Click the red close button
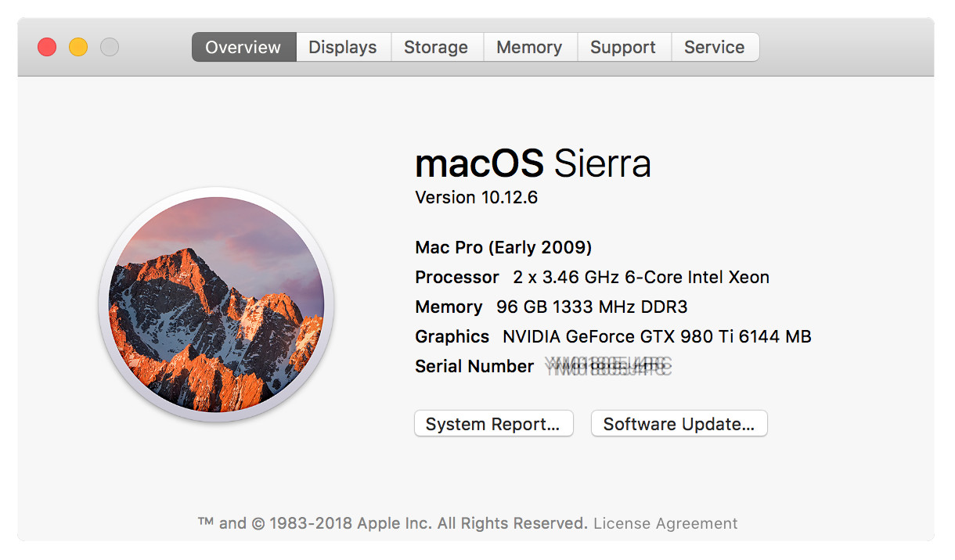The image size is (955, 560). point(46,47)
